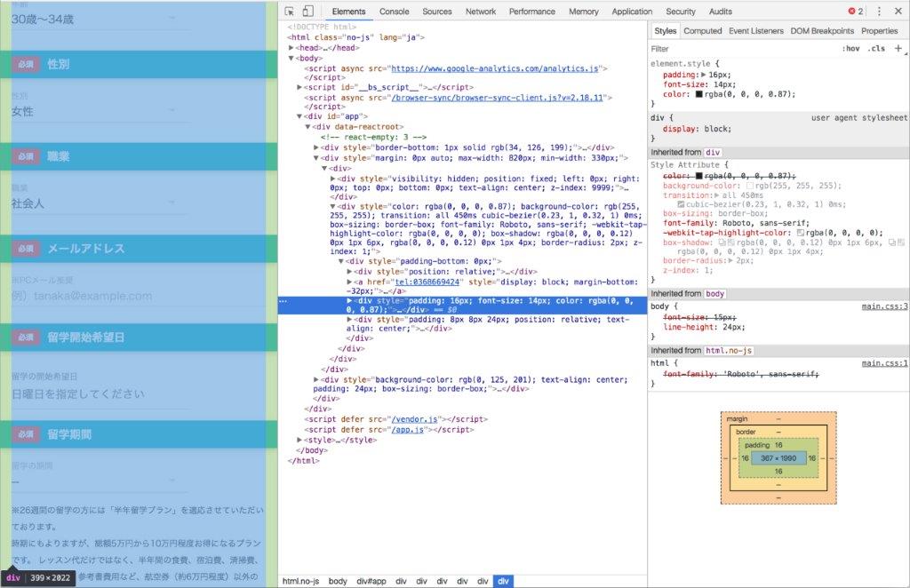Open main.css:1 source link
This screenshot has width=910, height=588.
pos(884,363)
